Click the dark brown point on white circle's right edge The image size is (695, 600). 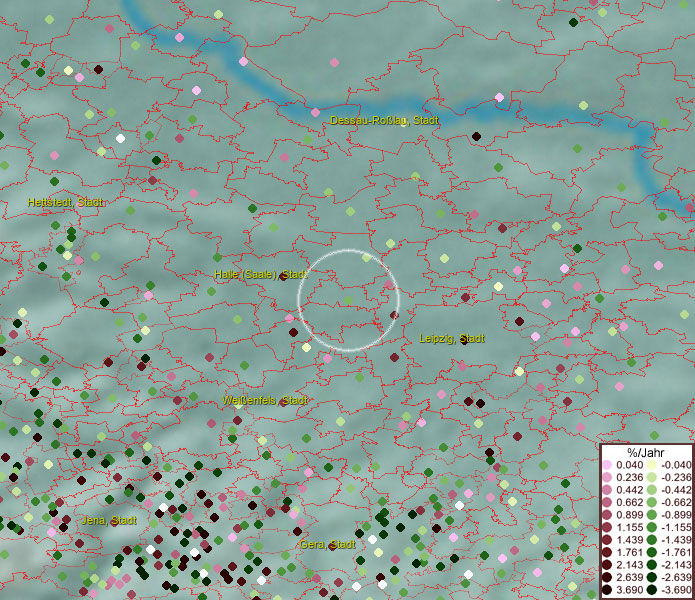[x=394, y=315]
